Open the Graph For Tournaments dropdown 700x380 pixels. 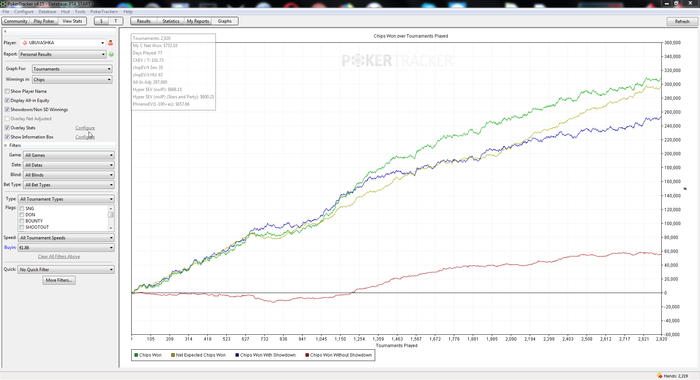(x=72, y=69)
